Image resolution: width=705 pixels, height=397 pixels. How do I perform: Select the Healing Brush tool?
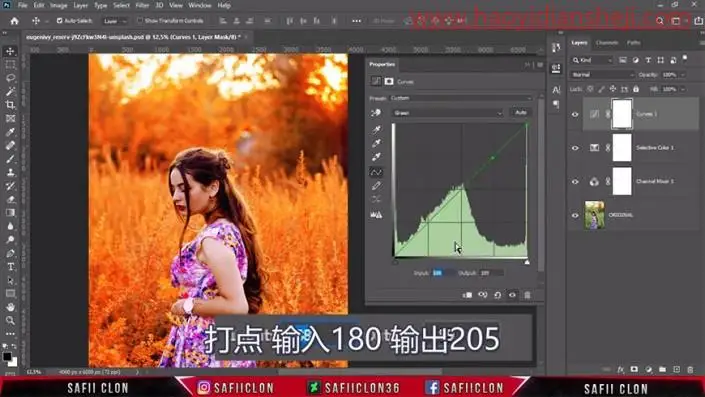coord(10,146)
